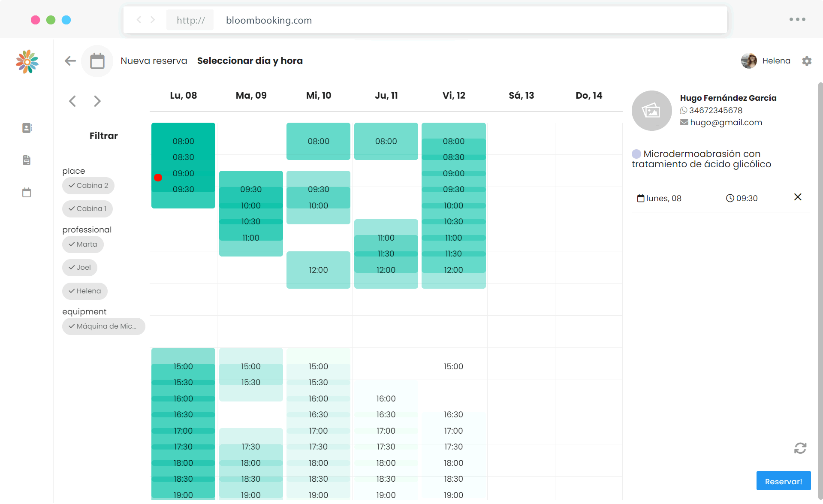The height and width of the screenshot is (504, 823).
Task: Click the browser address bar
Action: (425, 20)
